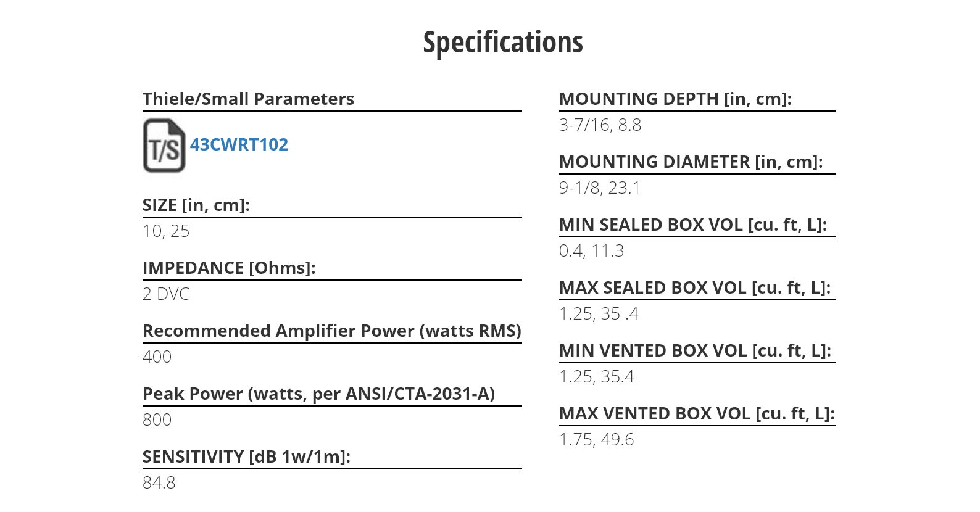Viewport: 980px width, 512px height.
Task: Select the 800 peak power value
Action: [157, 420]
